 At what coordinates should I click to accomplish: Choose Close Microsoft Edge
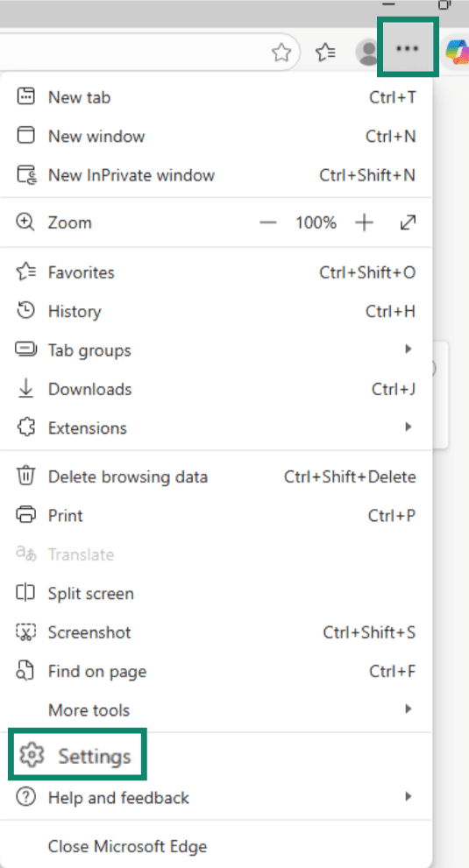(x=217, y=846)
